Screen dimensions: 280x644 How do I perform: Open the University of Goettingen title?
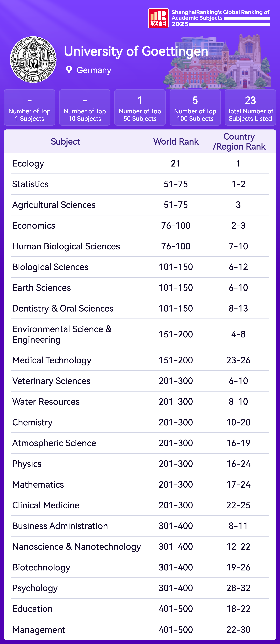click(x=136, y=51)
